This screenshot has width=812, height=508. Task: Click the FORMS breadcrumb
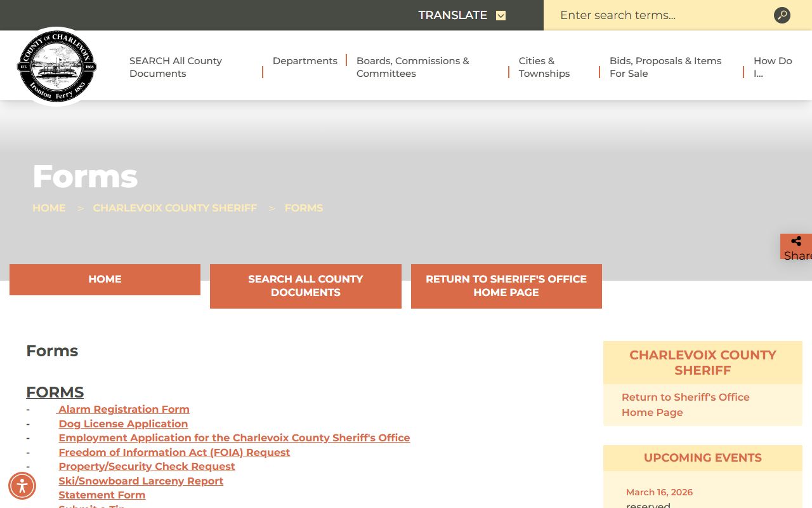coord(304,208)
